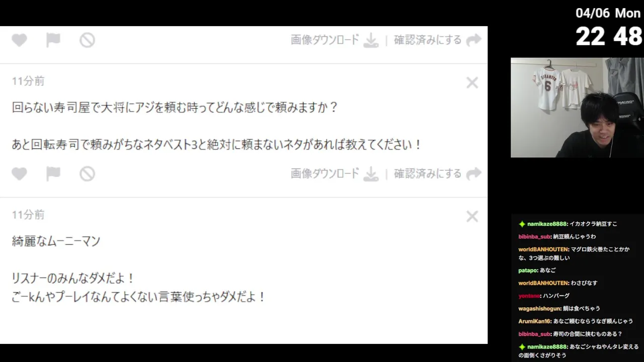Click the webcam video thumbnail
644x362 pixels.
577,108
